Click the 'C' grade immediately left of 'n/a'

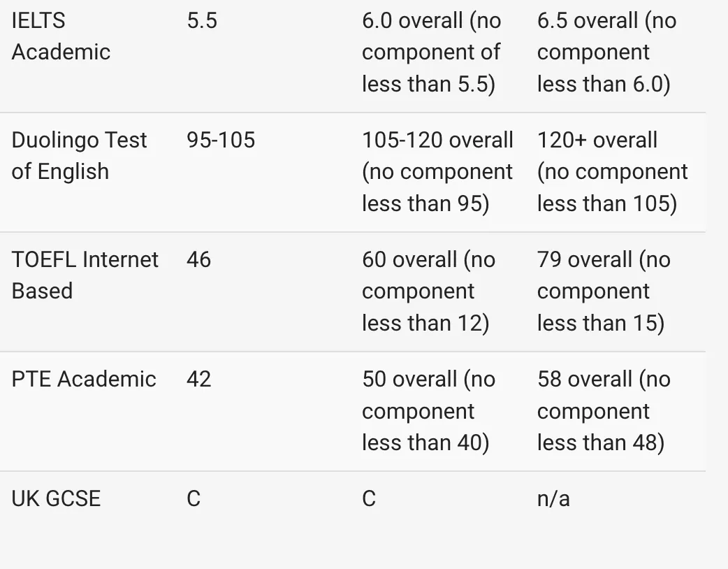[369, 498]
